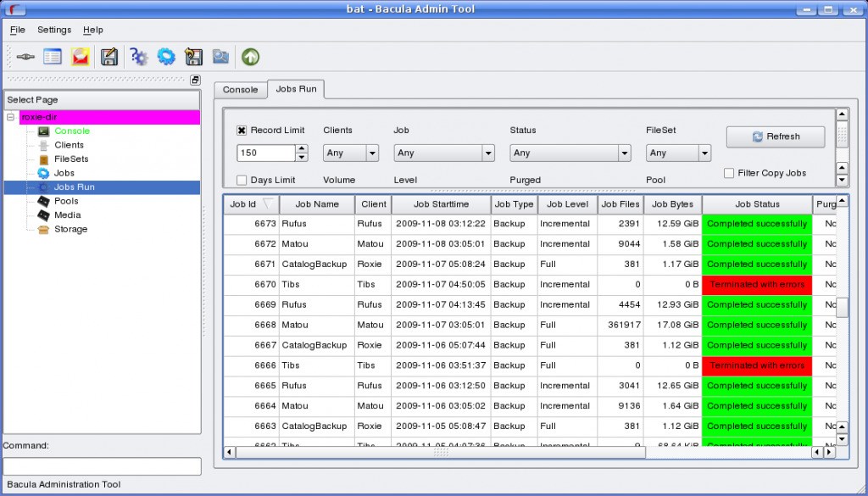Click the Refresh button
868x496 pixels.
point(776,137)
